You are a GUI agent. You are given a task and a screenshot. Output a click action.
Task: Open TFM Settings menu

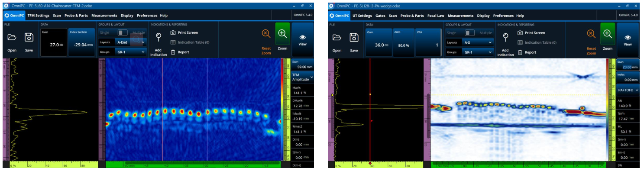(x=38, y=16)
